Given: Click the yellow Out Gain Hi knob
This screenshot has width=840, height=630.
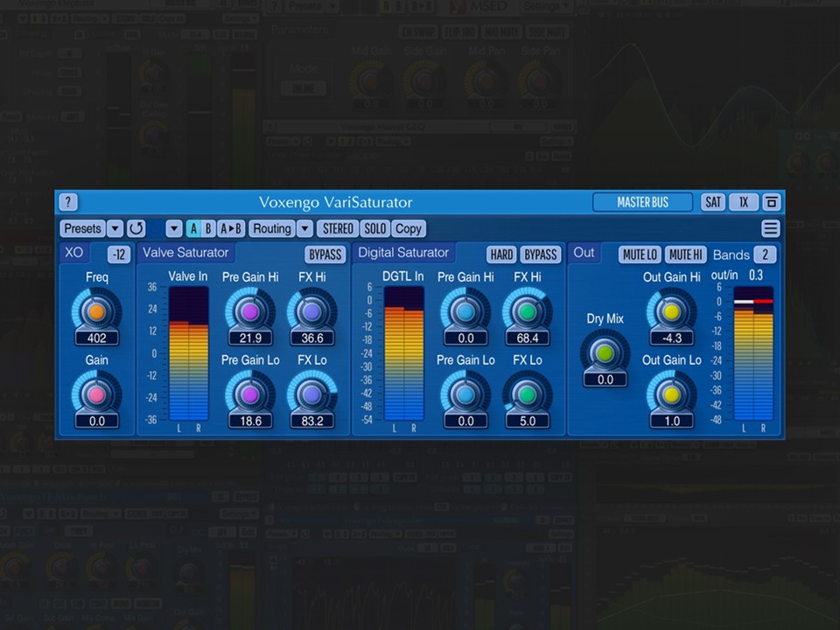Looking at the screenshot, I should pos(671,311).
